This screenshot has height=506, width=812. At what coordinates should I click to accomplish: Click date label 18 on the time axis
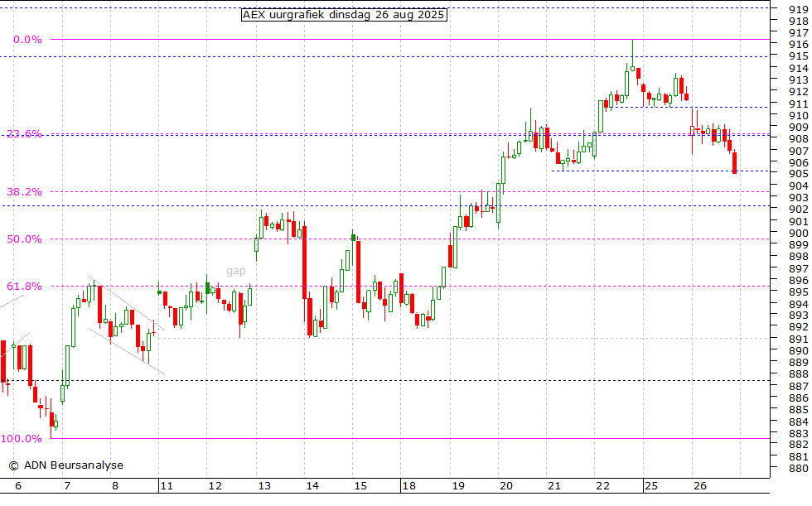(x=409, y=486)
